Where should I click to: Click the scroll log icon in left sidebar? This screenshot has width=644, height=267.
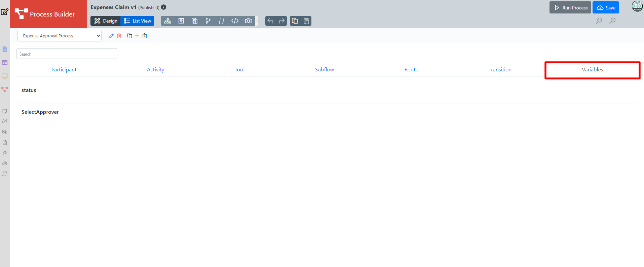[x=5, y=174]
